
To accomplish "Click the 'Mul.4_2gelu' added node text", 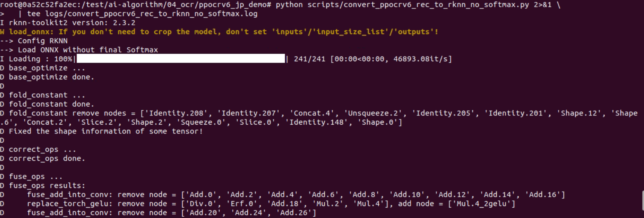I will point(482,204).
